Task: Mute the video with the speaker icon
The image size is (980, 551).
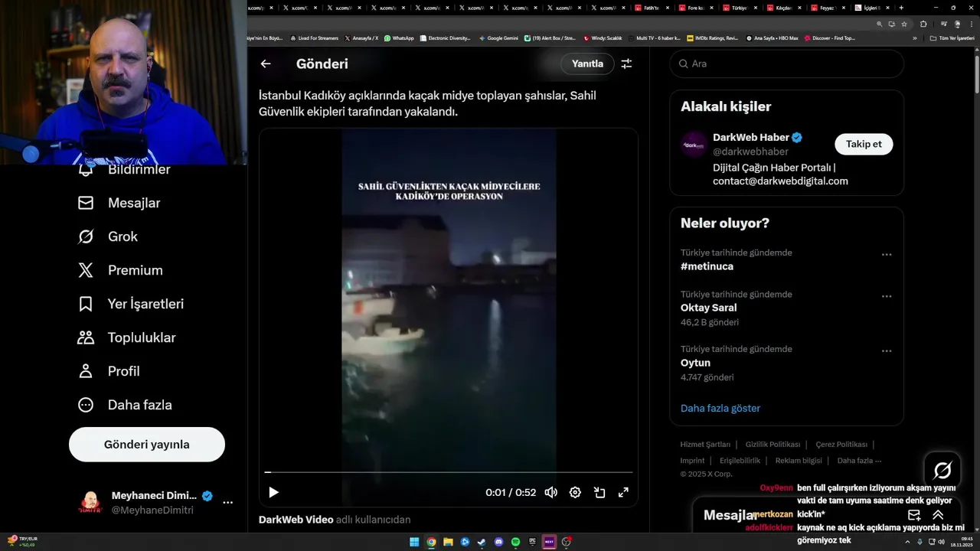Action: [550, 492]
